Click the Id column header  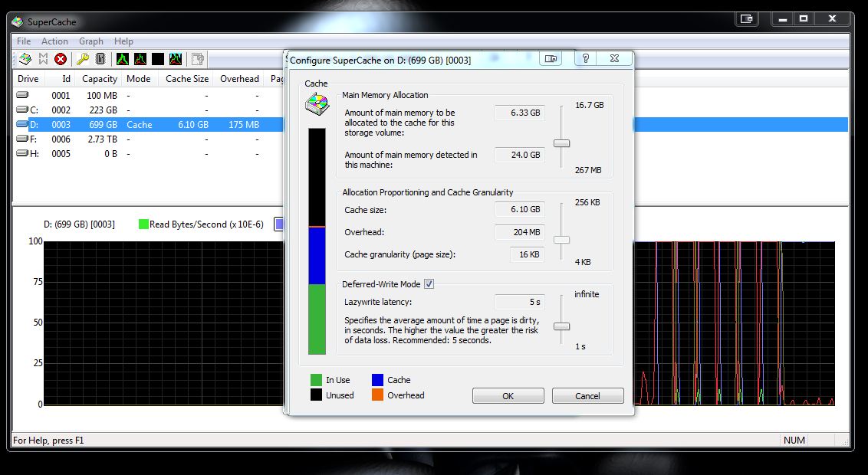(x=61, y=78)
